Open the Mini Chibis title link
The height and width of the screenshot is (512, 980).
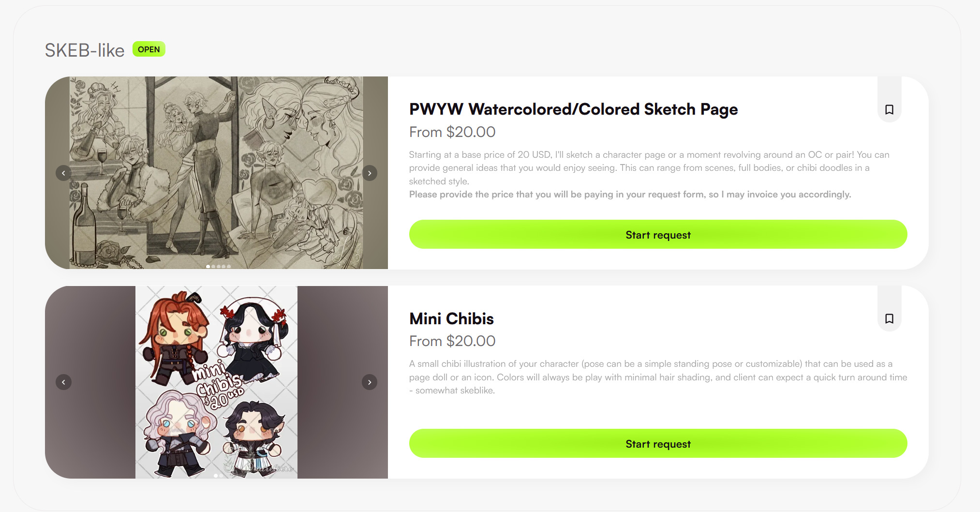[x=451, y=318]
